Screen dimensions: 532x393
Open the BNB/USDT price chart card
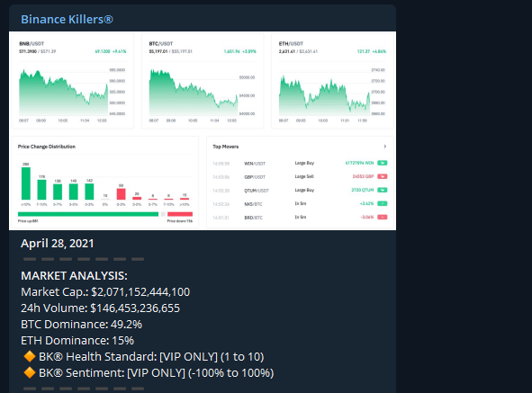(73, 81)
